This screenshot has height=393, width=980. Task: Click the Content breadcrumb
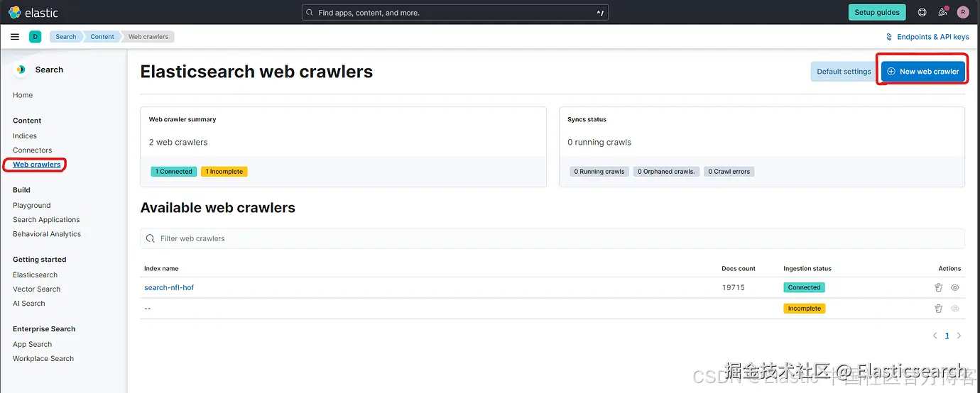[102, 37]
